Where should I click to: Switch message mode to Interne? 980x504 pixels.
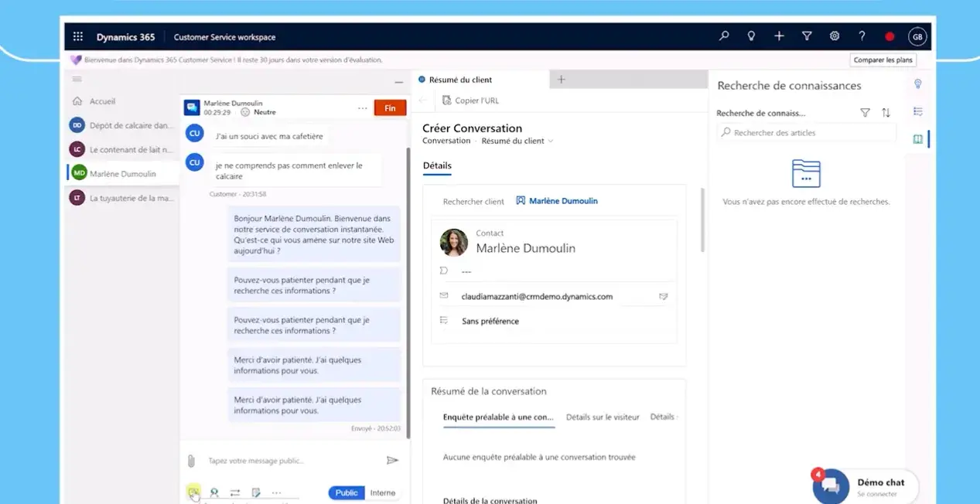(x=383, y=492)
